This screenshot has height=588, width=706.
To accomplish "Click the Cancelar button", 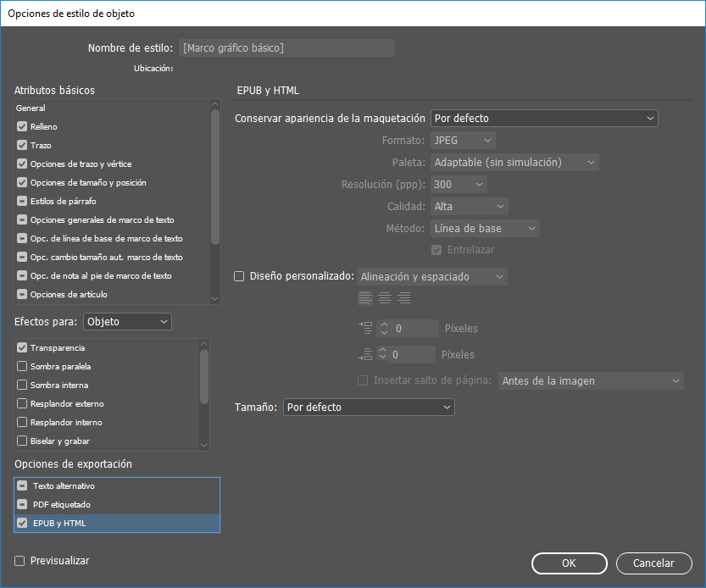I will 653,563.
